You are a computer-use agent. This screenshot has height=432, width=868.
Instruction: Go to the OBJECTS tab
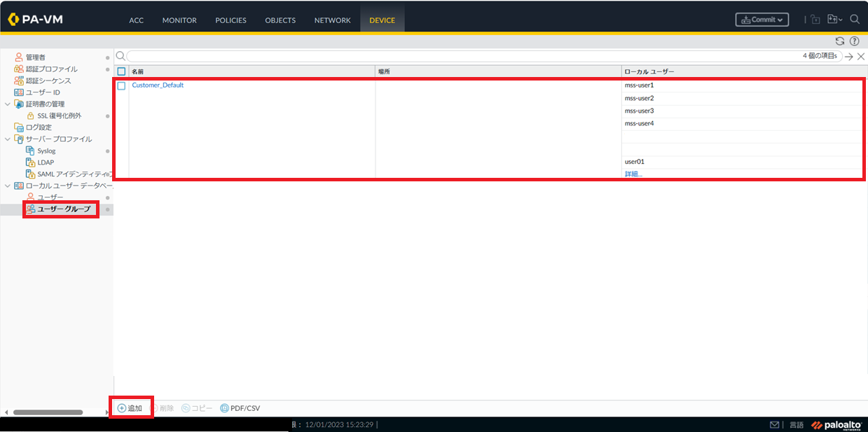[280, 20]
